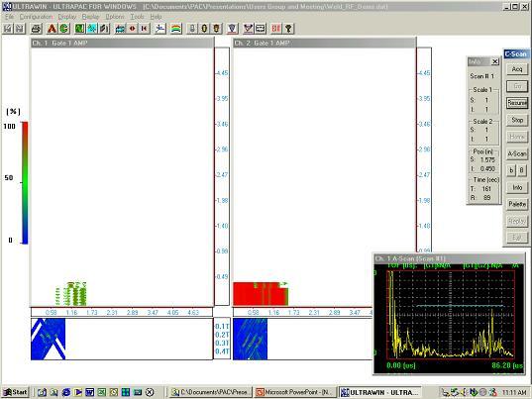Click the red bar-with-arrow toolbar icon
The image size is (532, 399).
pyautogui.click(x=145, y=29)
